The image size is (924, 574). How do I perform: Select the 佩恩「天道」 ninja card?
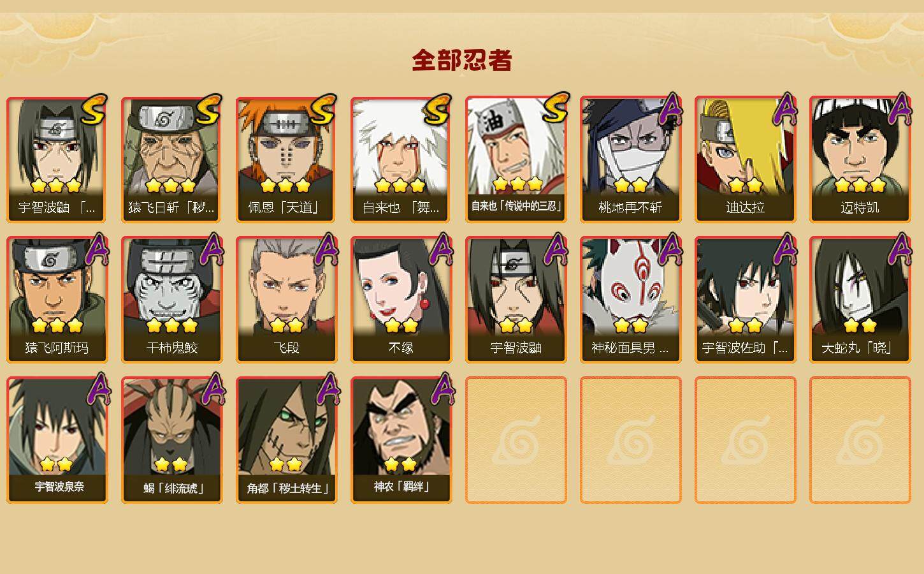pyautogui.click(x=286, y=159)
